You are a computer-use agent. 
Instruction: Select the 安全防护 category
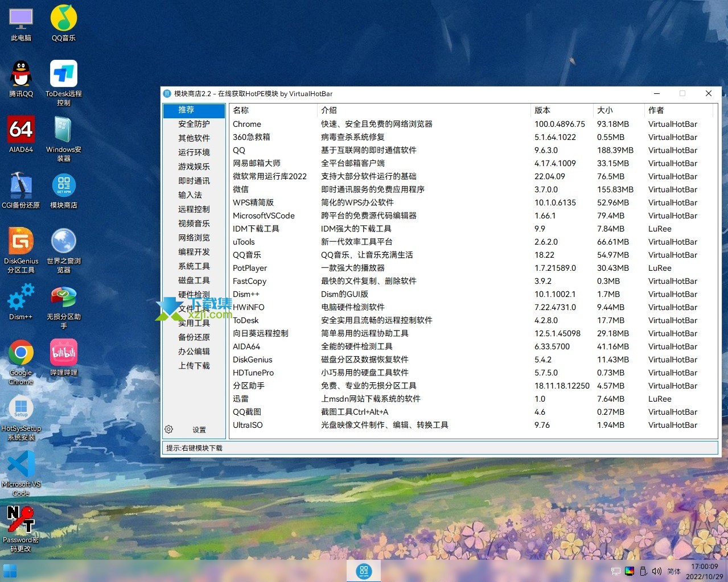(194, 124)
